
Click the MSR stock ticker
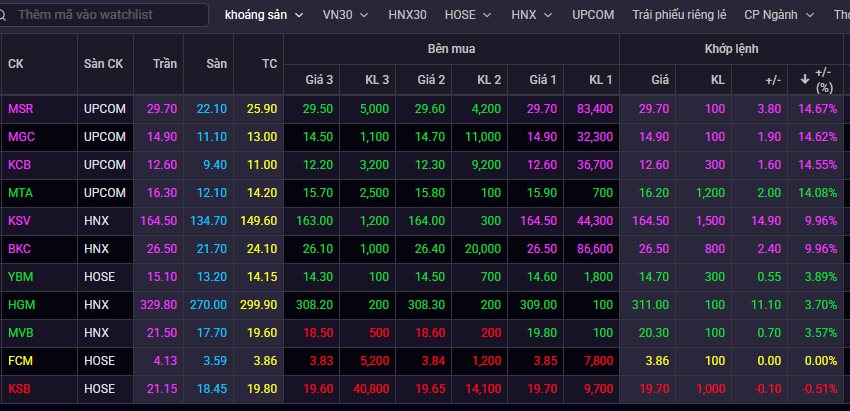click(x=20, y=108)
